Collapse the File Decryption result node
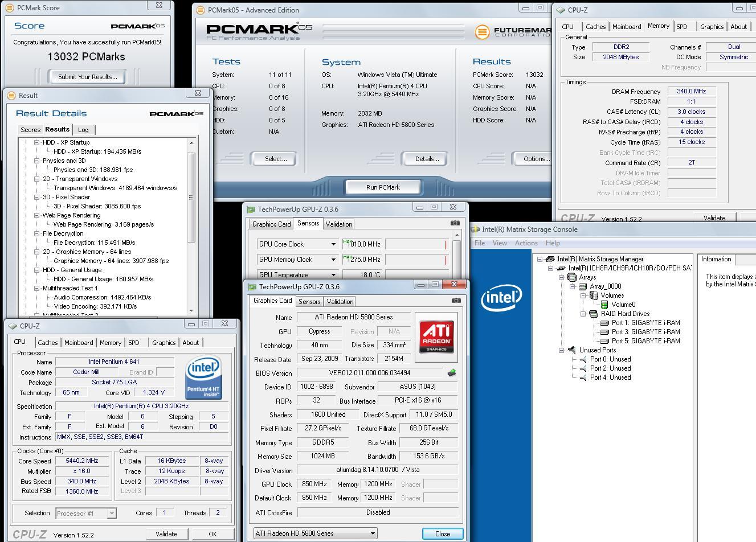 click(37, 233)
